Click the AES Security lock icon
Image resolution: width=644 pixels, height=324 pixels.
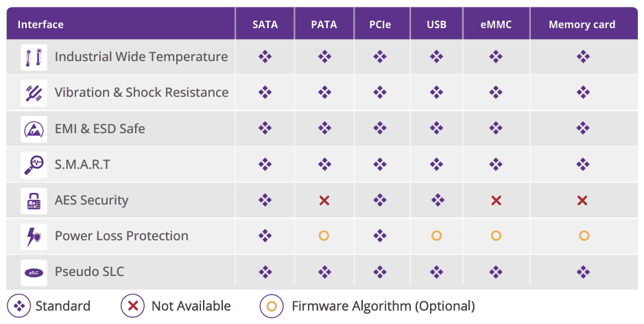click(x=34, y=200)
